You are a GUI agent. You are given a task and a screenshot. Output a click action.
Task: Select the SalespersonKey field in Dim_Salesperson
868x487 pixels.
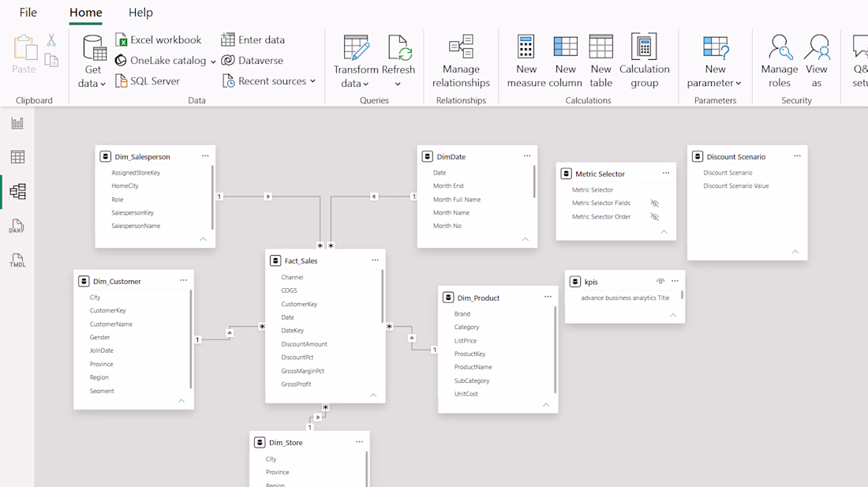[133, 212]
